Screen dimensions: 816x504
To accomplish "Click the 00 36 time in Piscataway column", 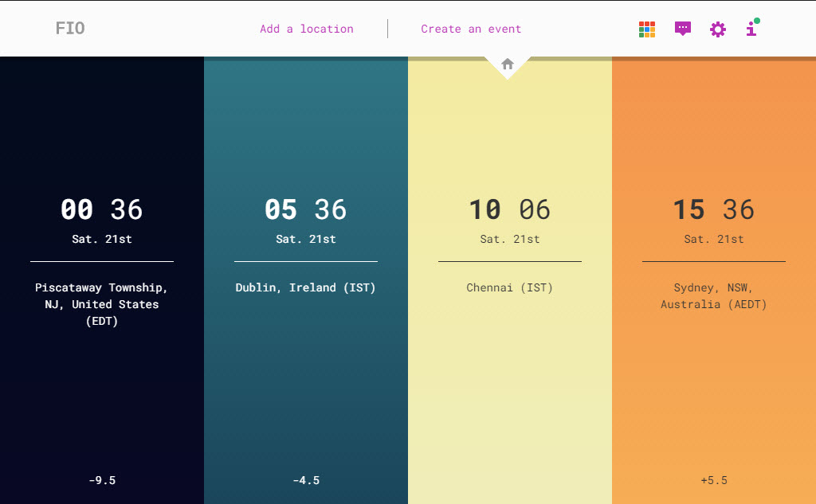I will [101, 209].
